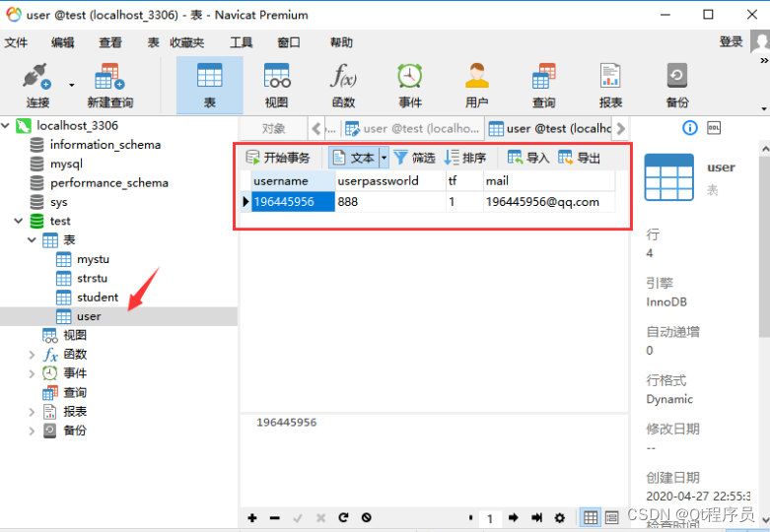
Task: Collapse the test database node
Action: pyautogui.click(x=19, y=221)
